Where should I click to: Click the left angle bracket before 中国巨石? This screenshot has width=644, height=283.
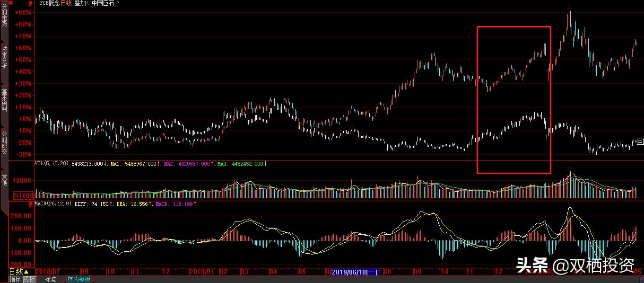click(88, 3)
